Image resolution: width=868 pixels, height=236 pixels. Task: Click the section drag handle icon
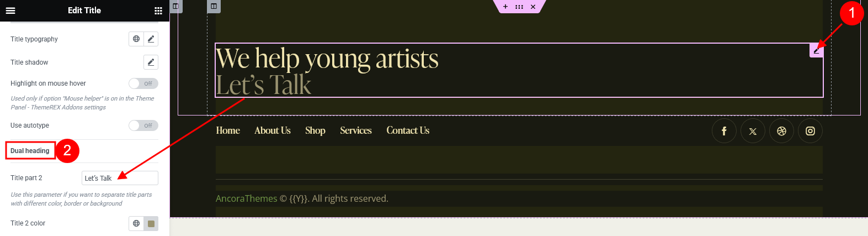pyautogui.click(x=519, y=7)
